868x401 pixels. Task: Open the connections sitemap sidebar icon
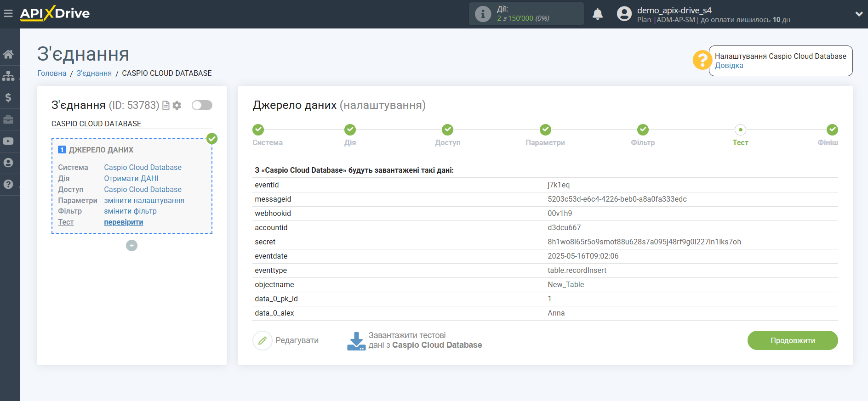(8, 76)
